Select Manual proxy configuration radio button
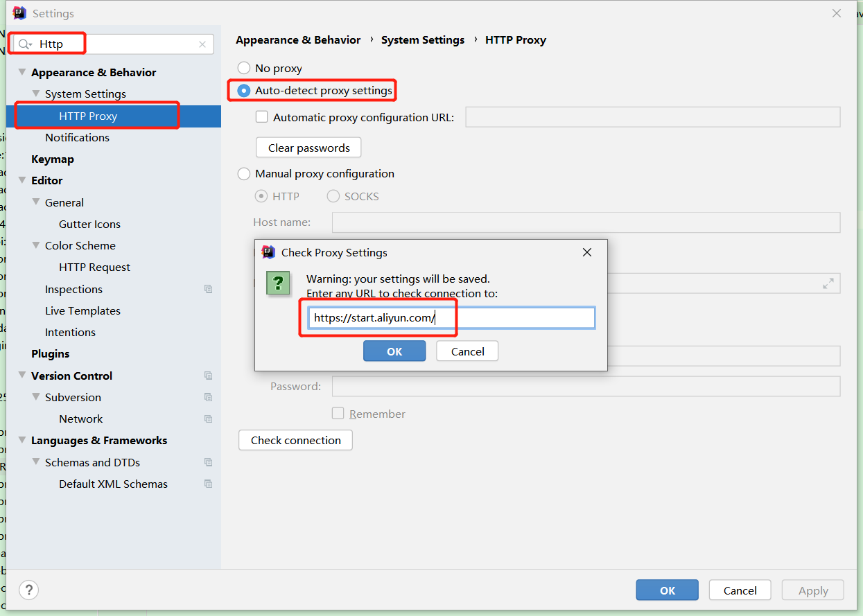This screenshot has height=616, width=863. pyautogui.click(x=244, y=174)
